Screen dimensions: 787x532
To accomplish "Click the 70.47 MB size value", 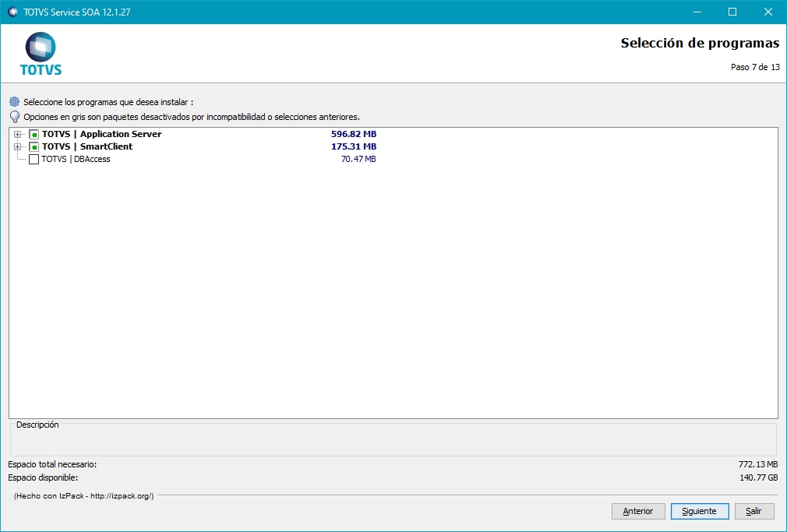I will click(x=358, y=159).
